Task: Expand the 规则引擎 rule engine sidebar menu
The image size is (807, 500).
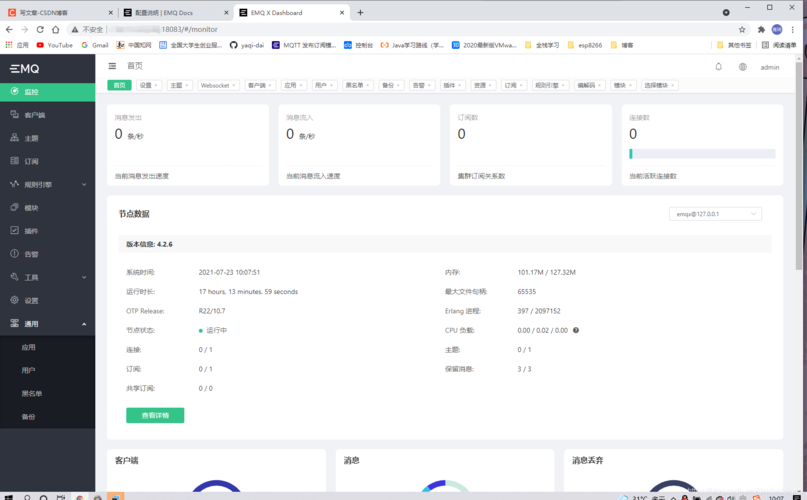Action: [x=47, y=184]
